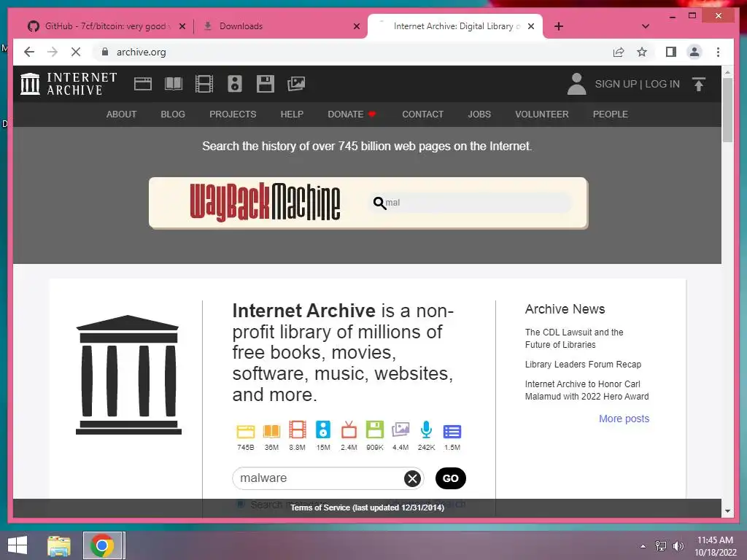Open the Texts book icon in top bar

click(x=174, y=84)
